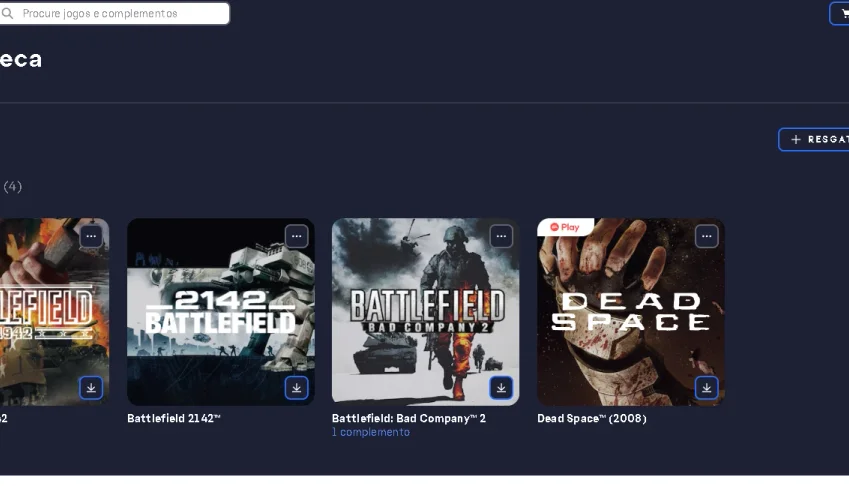Click the 'Dead Space™ (2008)' title text
This screenshot has height=486, width=849.
tap(592, 418)
